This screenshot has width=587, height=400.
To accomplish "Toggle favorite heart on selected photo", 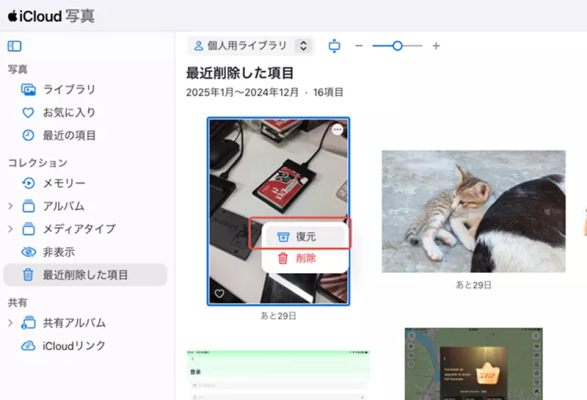I will click(x=219, y=293).
